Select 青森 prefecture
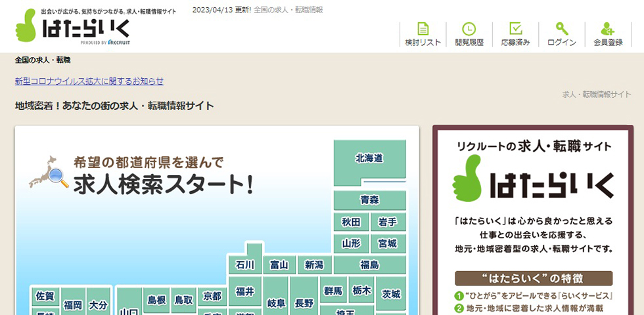644x315 pixels. [x=369, y=200]
